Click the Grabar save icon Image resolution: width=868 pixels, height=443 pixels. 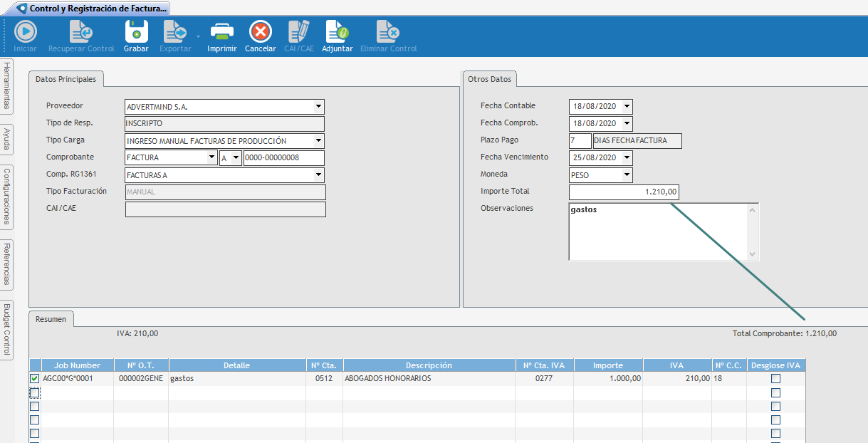(136, 32)
